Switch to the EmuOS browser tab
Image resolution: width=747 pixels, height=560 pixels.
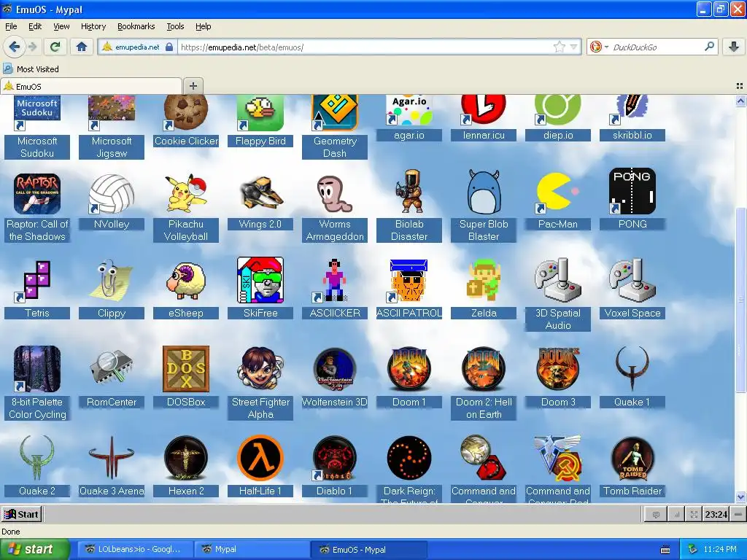[91, 86]
